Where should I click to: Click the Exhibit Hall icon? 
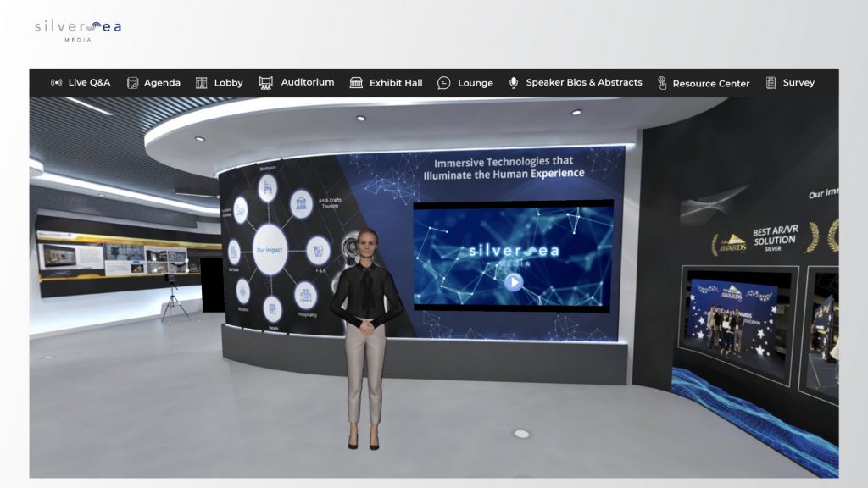(356, 83)
